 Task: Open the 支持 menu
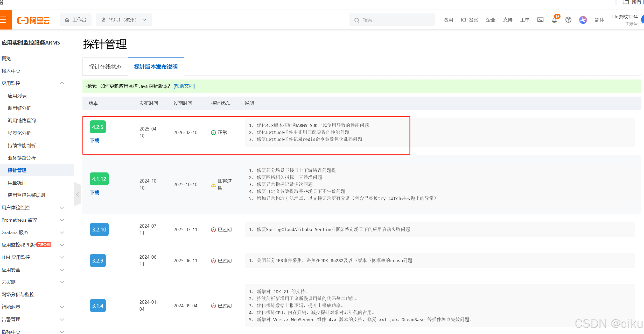pos(507,20)
